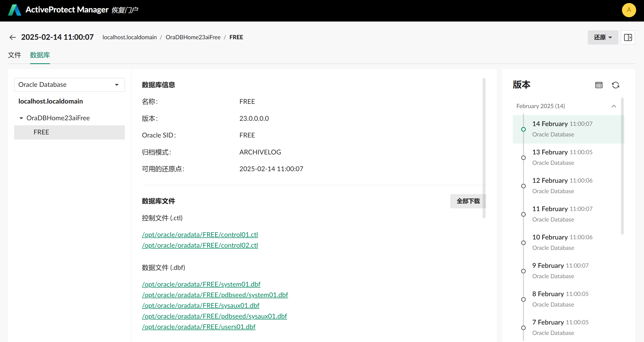
Task: Open the calendar view icon in 版本
Action: click(x=599, y=85)
